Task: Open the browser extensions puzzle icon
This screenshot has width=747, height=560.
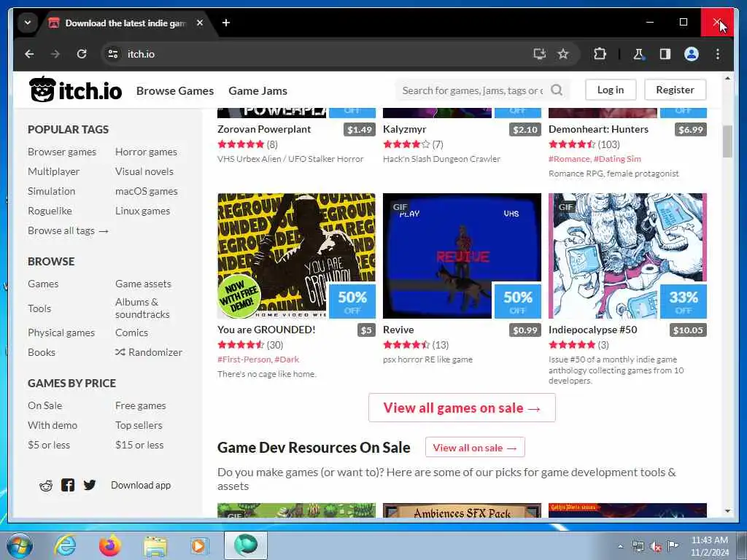Action: pyautogui.click(x=600, y=54)
